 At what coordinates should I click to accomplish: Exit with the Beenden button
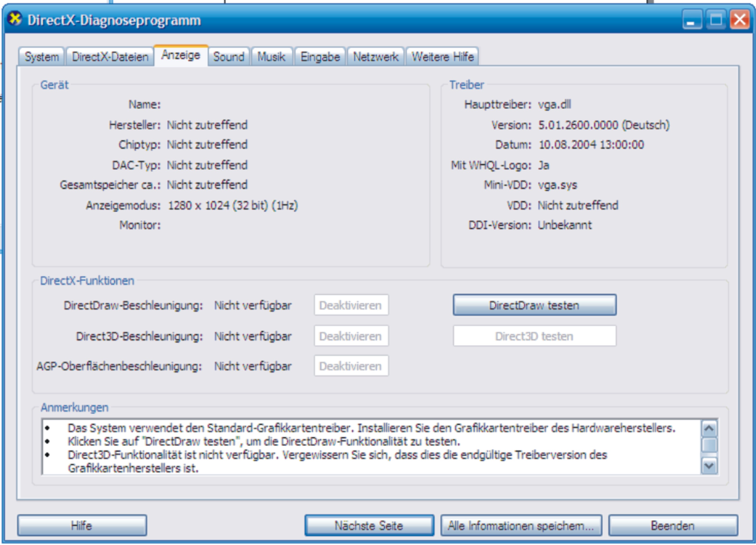coord(673,526)
